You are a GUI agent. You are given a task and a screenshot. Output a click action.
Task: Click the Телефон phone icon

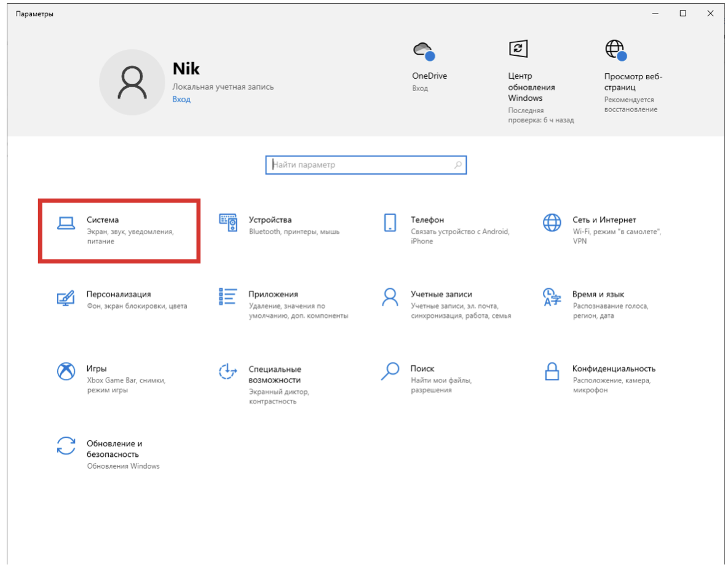390,223
